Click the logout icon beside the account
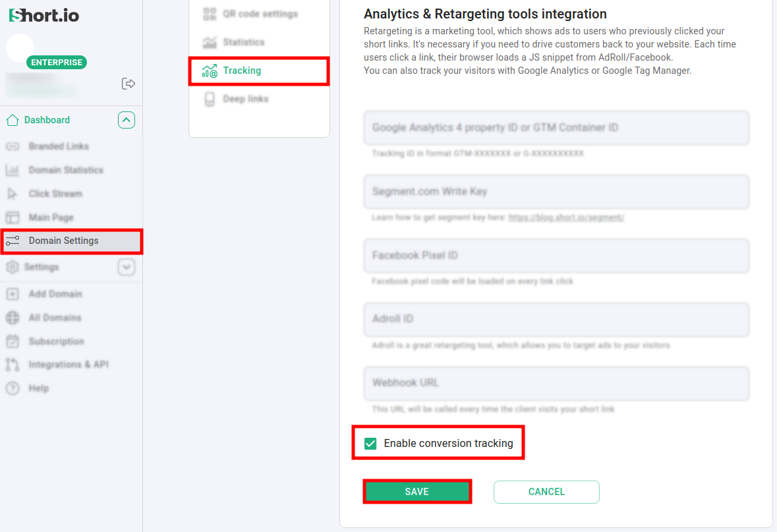 (x=129, y=83)
